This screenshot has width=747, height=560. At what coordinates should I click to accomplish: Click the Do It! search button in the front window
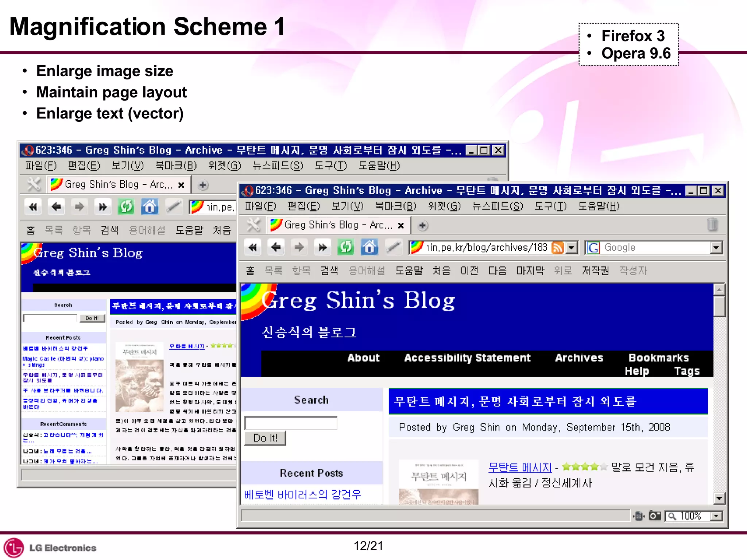pos(265,438)
